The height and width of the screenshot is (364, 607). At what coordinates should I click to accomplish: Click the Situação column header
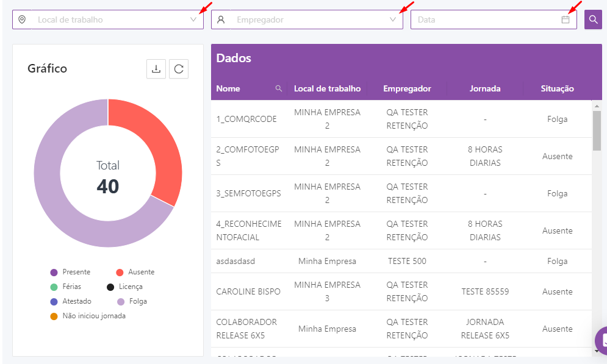[557, 88]
